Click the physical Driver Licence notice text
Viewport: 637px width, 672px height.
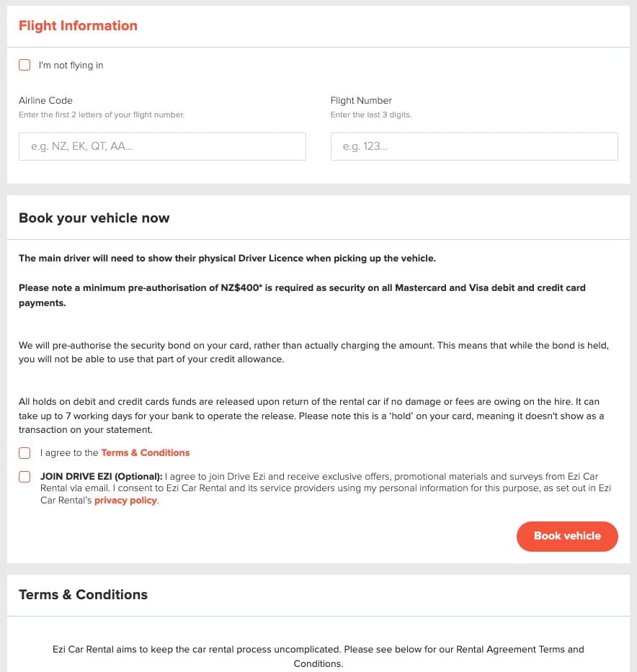click(227, 258)
